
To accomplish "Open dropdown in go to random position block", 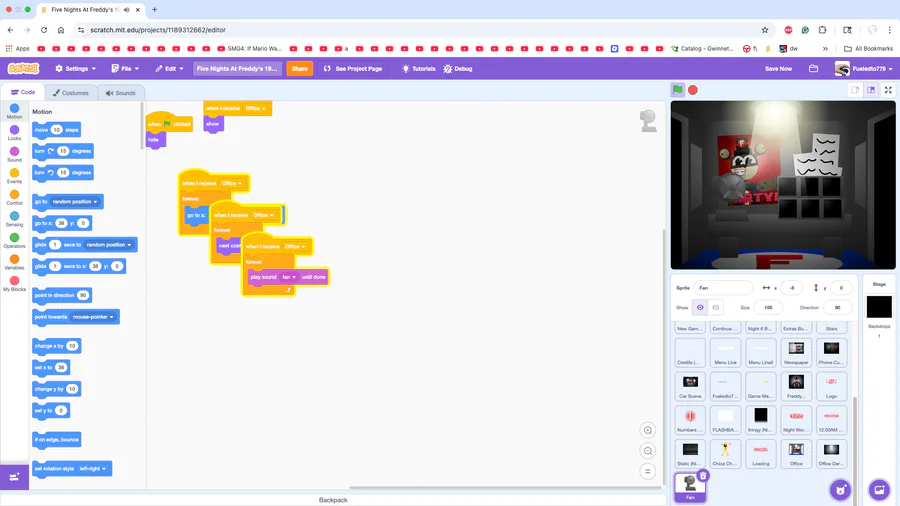I will point(75,202).
